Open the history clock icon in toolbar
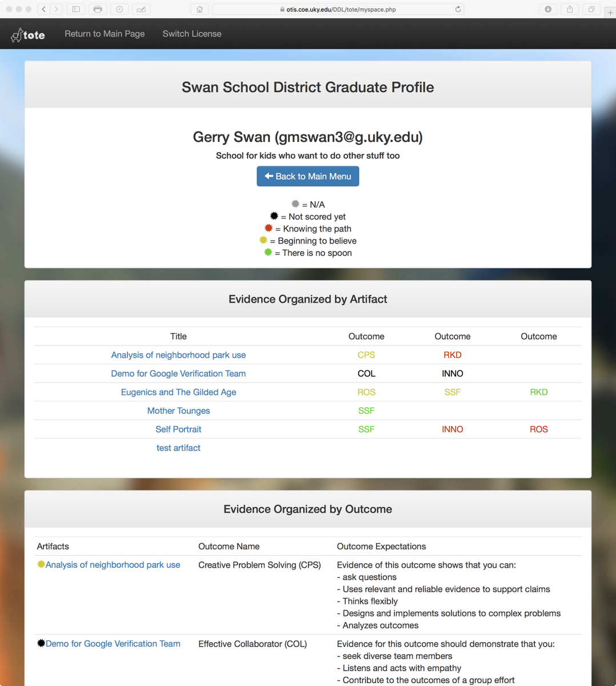The height and width of the screenshot is (686, 616). (119, 9)
